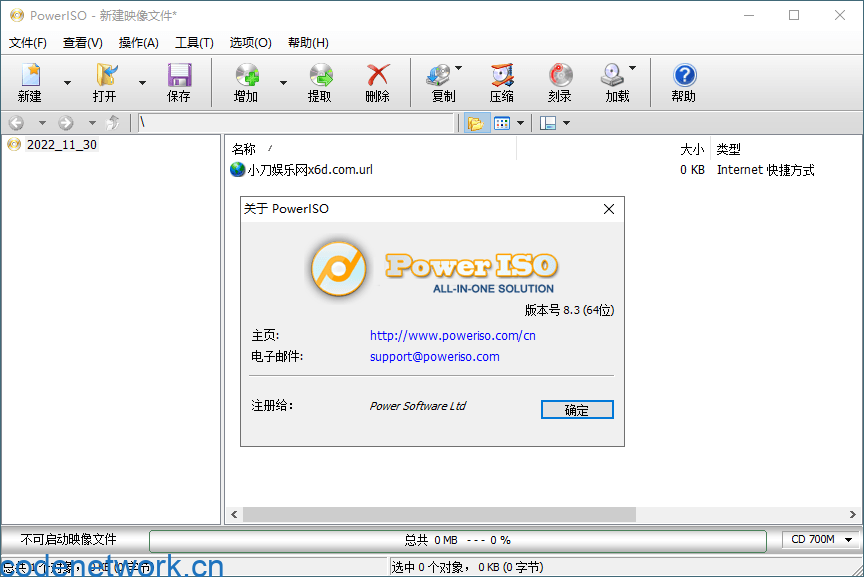Open the Back history dropdown arrow
Viewport: 864px width, 577px height.
pyautogui.click(x=42, y=123)
